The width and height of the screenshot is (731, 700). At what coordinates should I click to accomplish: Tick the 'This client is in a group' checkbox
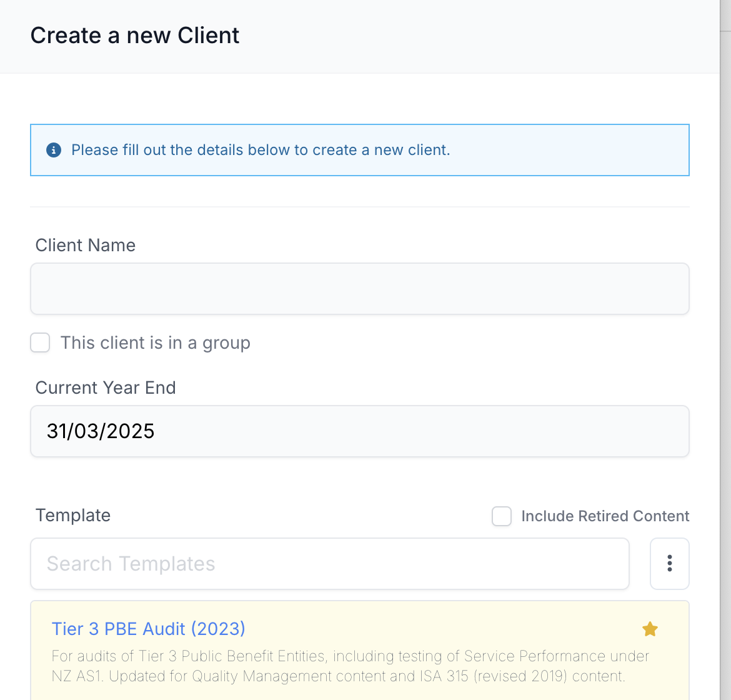[x=40, y=342]
